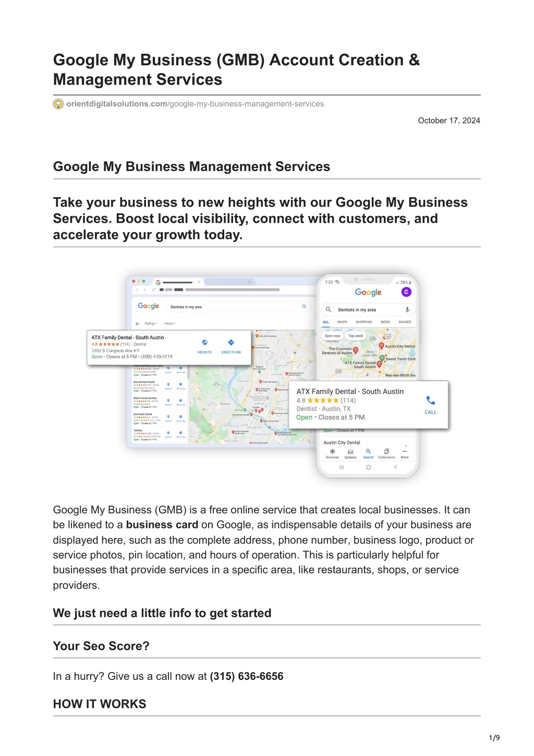The height and width of the screenshot is (756, 534).
Task: Click the DIRECTIONS arrow icon on the listing
Action: 231,343
